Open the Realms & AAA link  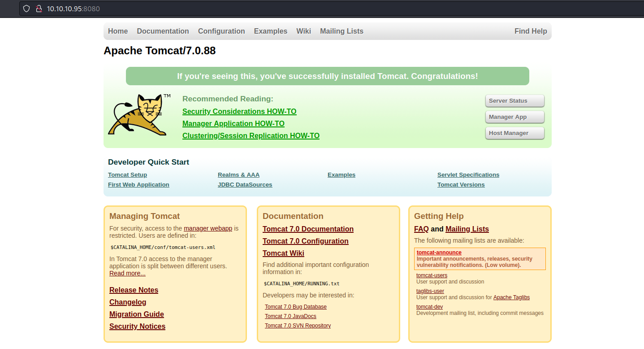coord(238,175)
